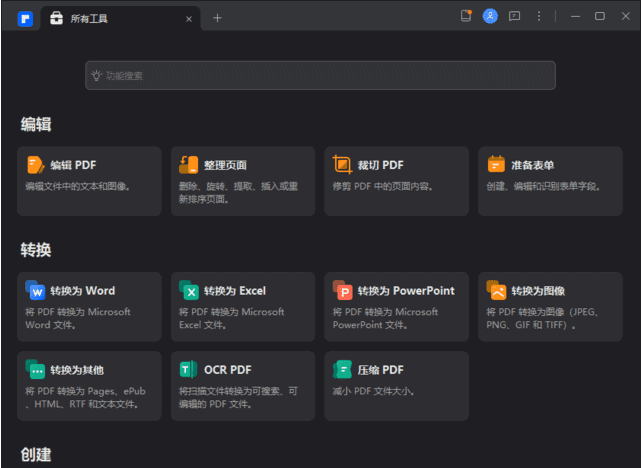Select the 所有工具 tab
This screenshot has width=643, height=468.
121,18
